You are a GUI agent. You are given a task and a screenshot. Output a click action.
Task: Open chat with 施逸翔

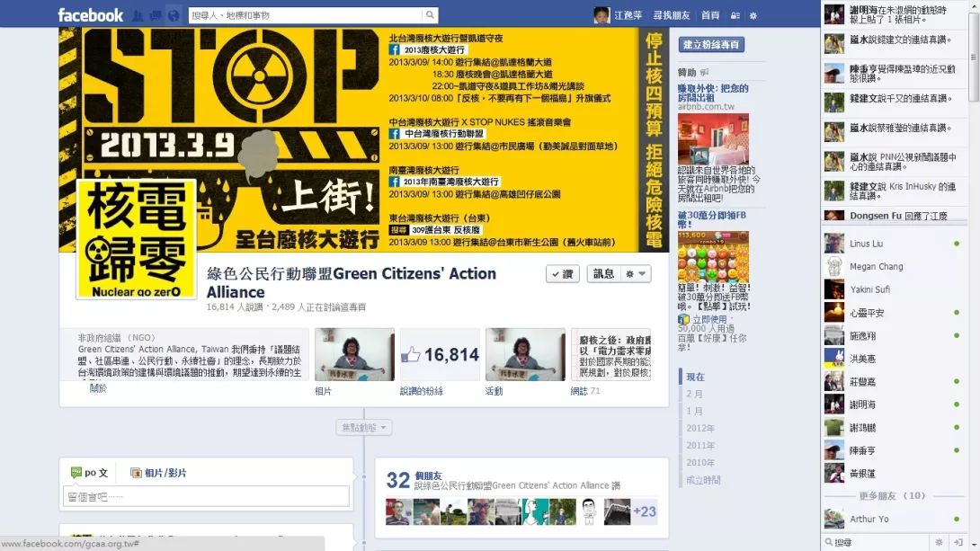[x=895, y=336]
